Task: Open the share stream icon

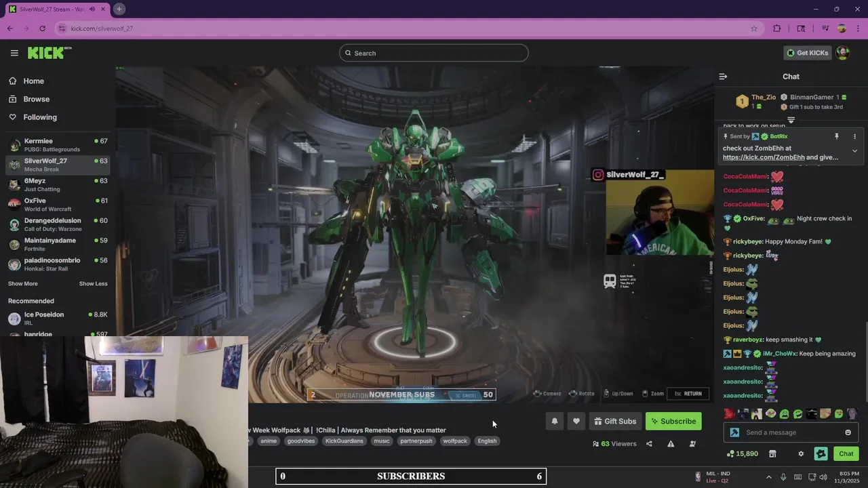Action: [649, 444]
